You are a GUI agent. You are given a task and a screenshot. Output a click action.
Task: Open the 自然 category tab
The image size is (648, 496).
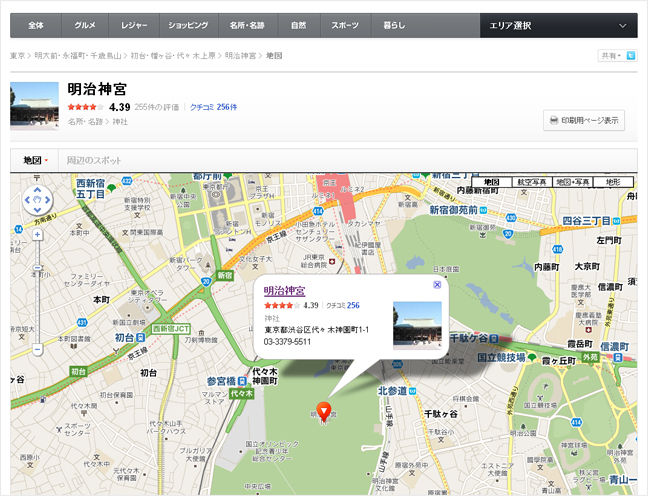298,25
